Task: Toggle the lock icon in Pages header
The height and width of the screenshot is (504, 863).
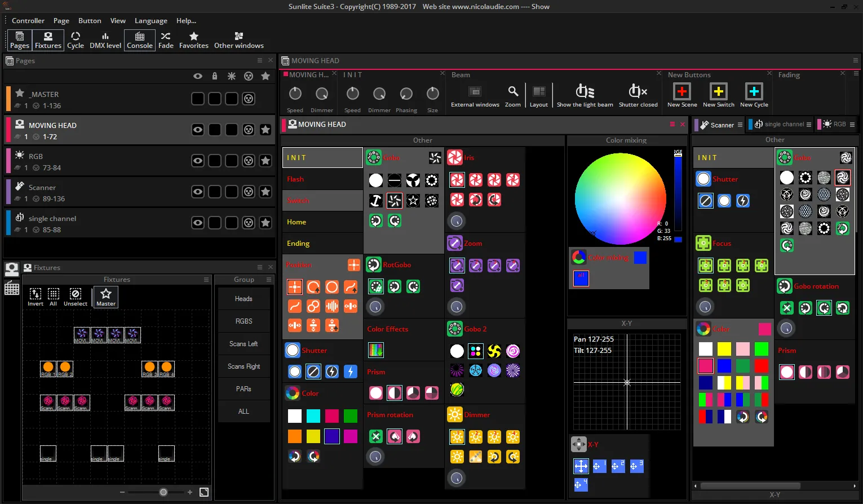Action: pos(214,76)
